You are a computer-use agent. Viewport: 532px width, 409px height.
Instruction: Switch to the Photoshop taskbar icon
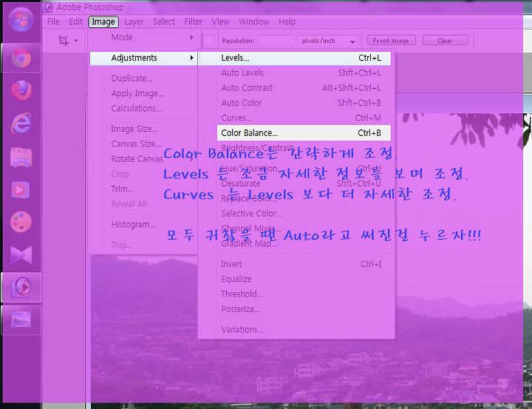coord(21,288)
